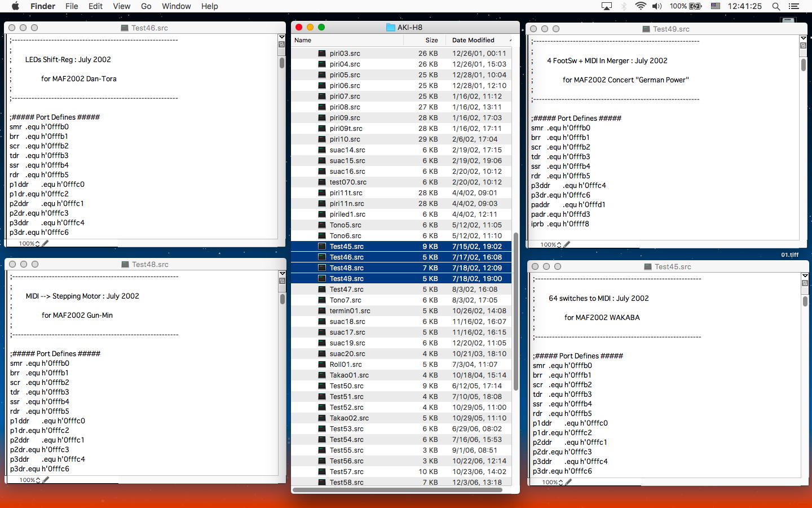Image resolution: width=812 pixels, height=508 pixels.
Task: Click the file icon beside suac14.src
Action: pos(322,150)
